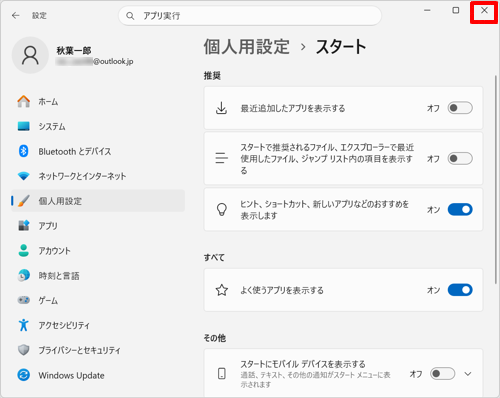Click the download icon beside 最近追加したアプリ
The height and width of the screenshot is (398, 500).
tap(221, 108)
